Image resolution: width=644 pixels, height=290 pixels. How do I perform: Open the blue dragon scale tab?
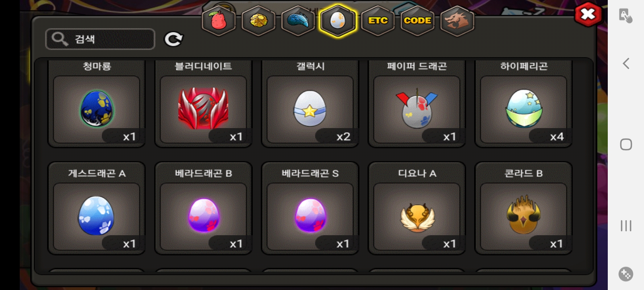298,21
